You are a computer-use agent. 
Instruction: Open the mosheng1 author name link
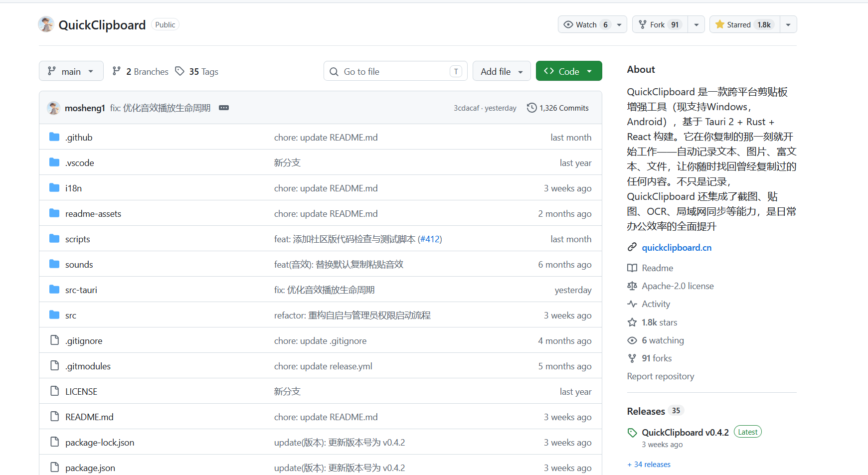[x=85, y=108]
